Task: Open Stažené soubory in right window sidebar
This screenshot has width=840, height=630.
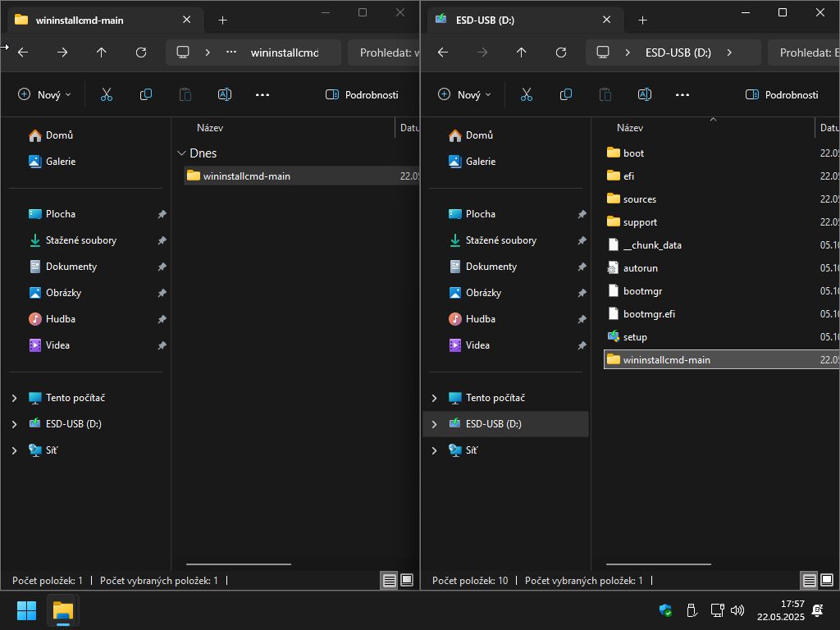Action: 500,240
